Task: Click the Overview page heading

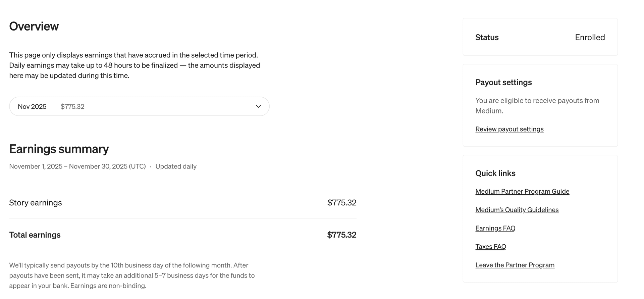Action: pyautogui.click(x=34, y=26)
